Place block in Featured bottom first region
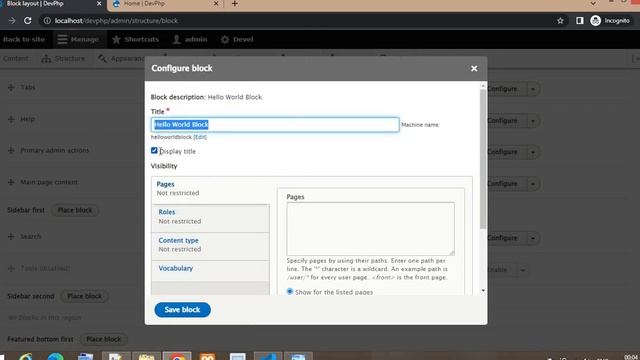The width and height of the screenshot is (640, 360). click(x=104, y=339)
